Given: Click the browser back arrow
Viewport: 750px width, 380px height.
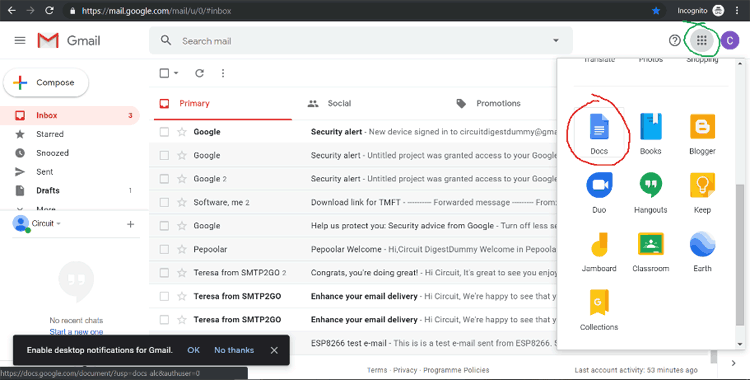Looking at the screenshot, I should pos(11,11).
